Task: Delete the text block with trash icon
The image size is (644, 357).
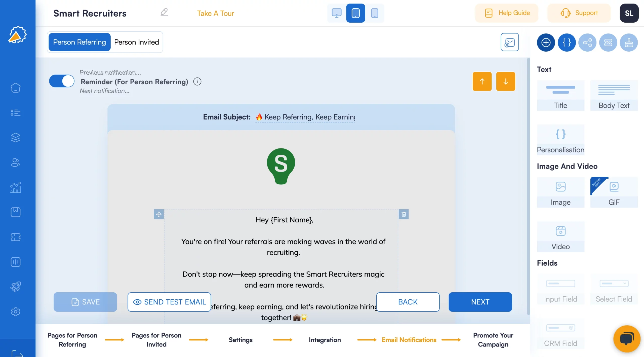Action: (x=404, y=214)
